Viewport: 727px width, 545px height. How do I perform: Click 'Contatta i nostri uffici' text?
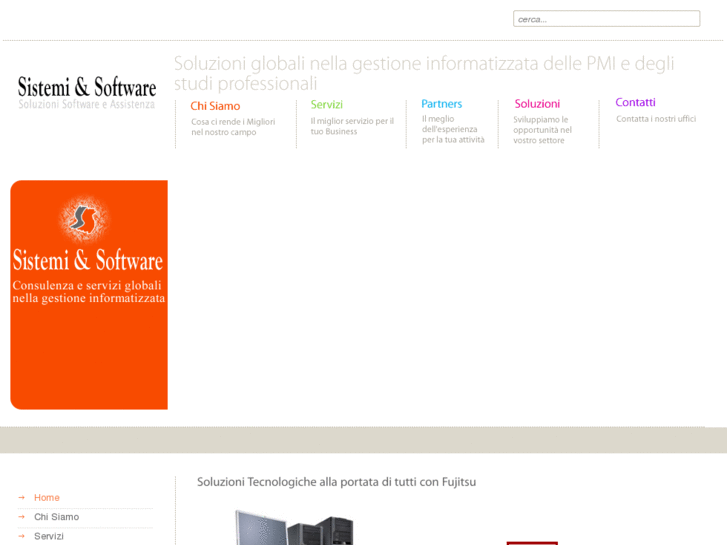655,119
